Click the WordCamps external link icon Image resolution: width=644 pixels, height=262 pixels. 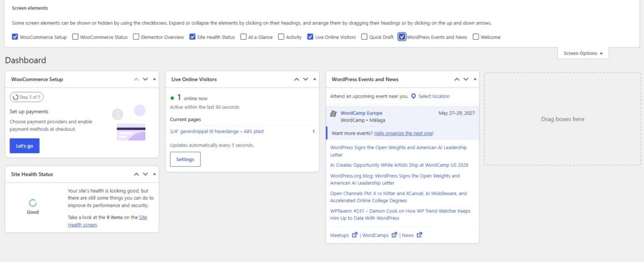point(394,235)
